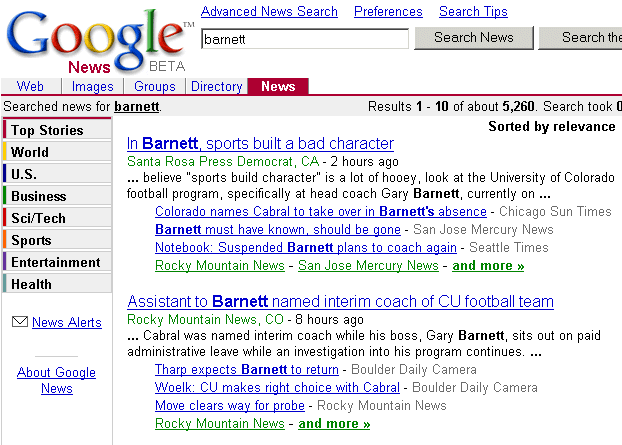
Task: Click second story's and more » link
Action: [x=334, y=423]
